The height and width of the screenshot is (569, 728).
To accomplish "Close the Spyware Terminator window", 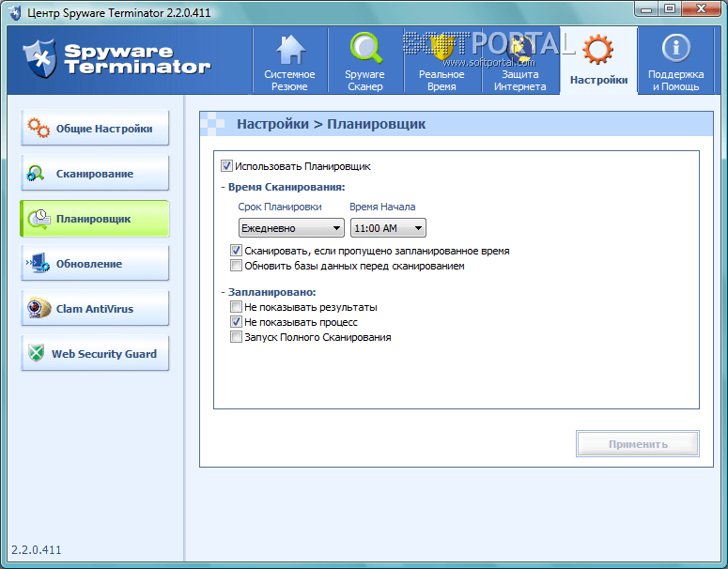I will coord(701,8).
